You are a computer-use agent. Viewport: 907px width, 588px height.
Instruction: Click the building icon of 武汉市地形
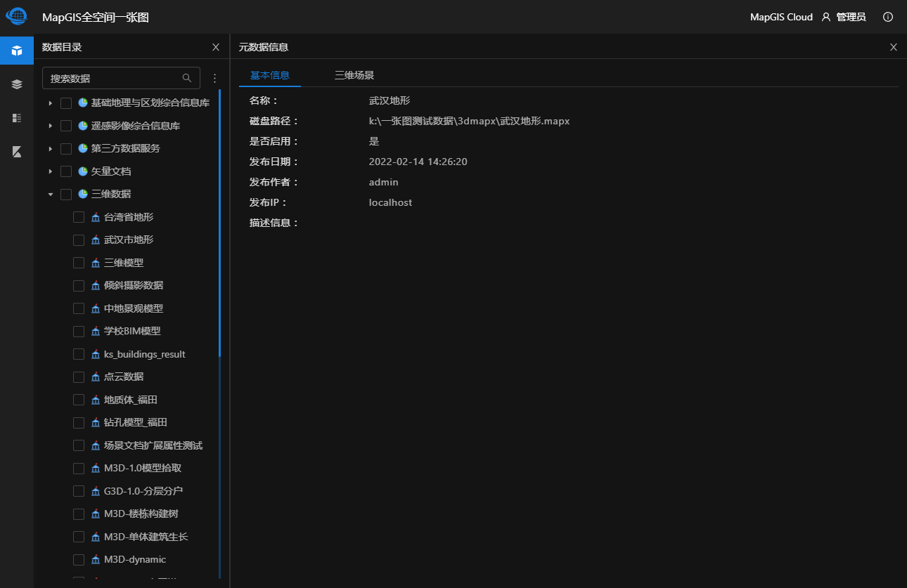(x=96, y=240)
